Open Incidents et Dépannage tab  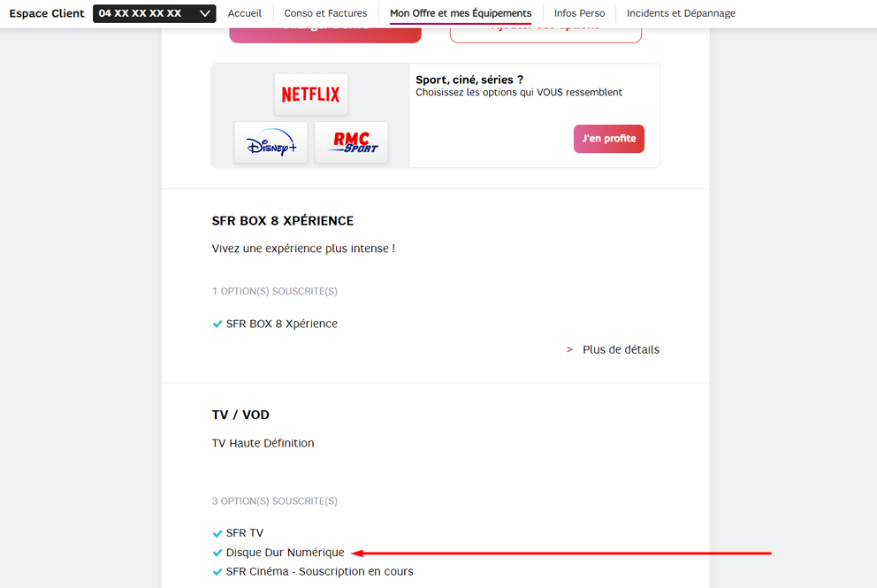[681, 13]
